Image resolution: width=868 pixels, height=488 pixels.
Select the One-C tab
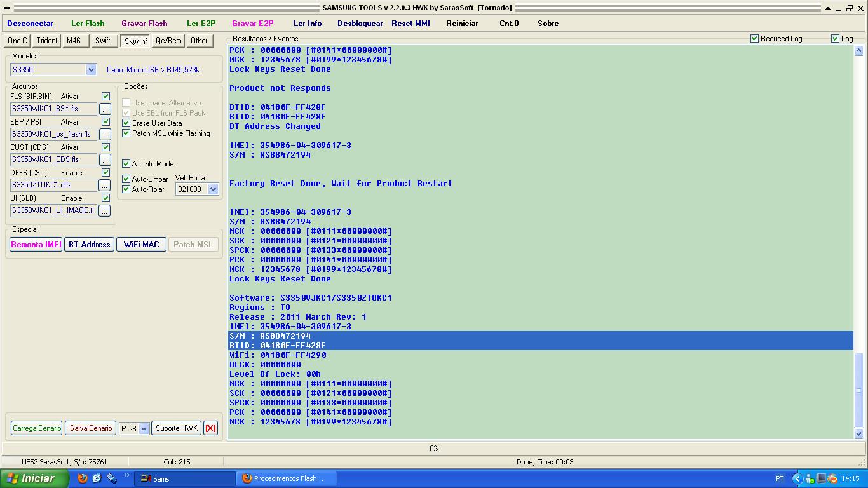pos(17,41)
